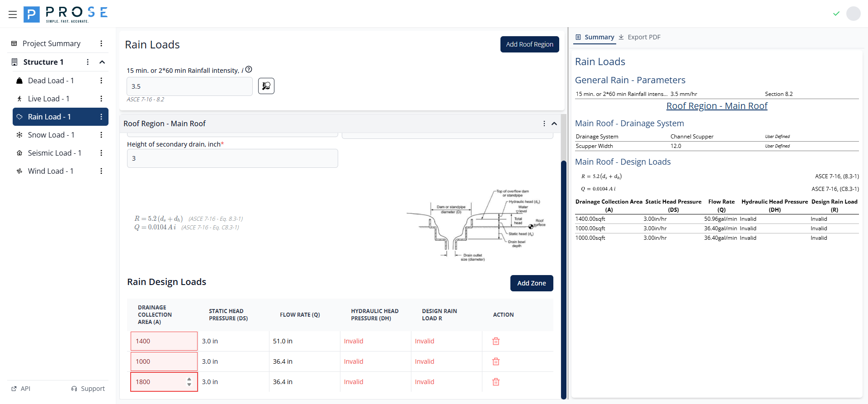
Task: Select Snow Load - 1 in sidebar
Action: (x=51, y=135)
